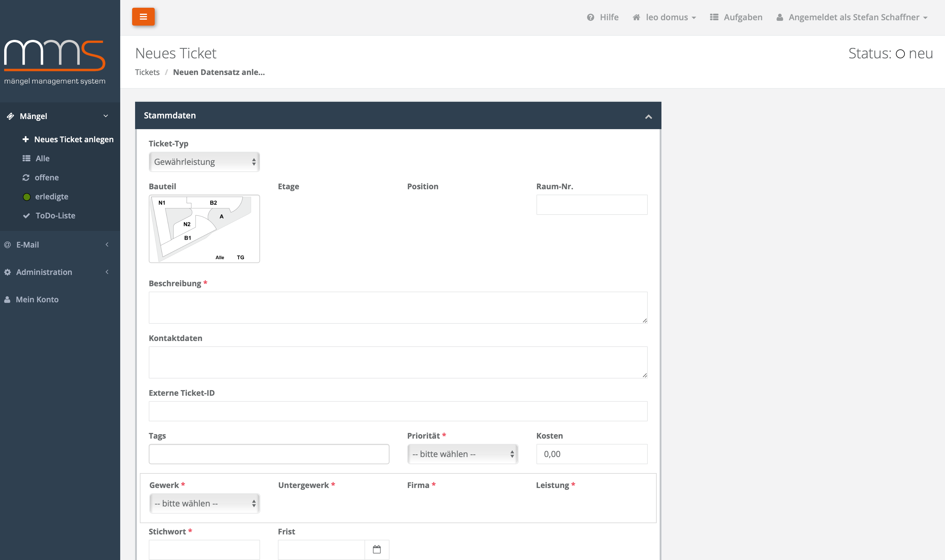Click the plus icon for Neues Ticket anlegen

[26, 139]
